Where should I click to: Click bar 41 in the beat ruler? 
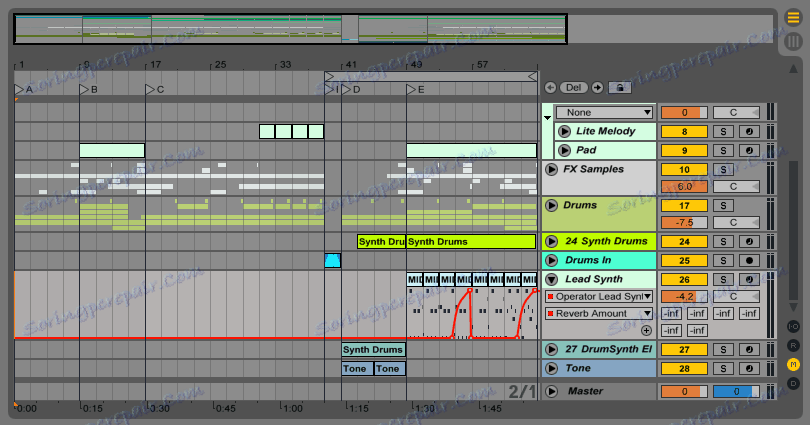click(349, 65)
